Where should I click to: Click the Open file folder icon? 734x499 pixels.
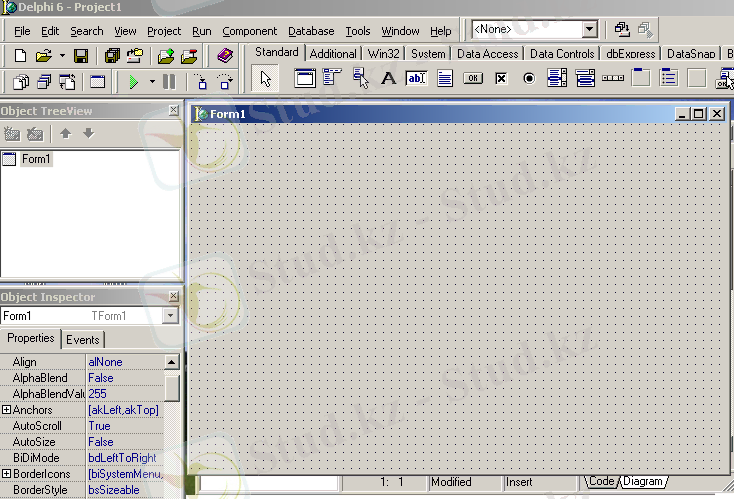tap(44, 56)
